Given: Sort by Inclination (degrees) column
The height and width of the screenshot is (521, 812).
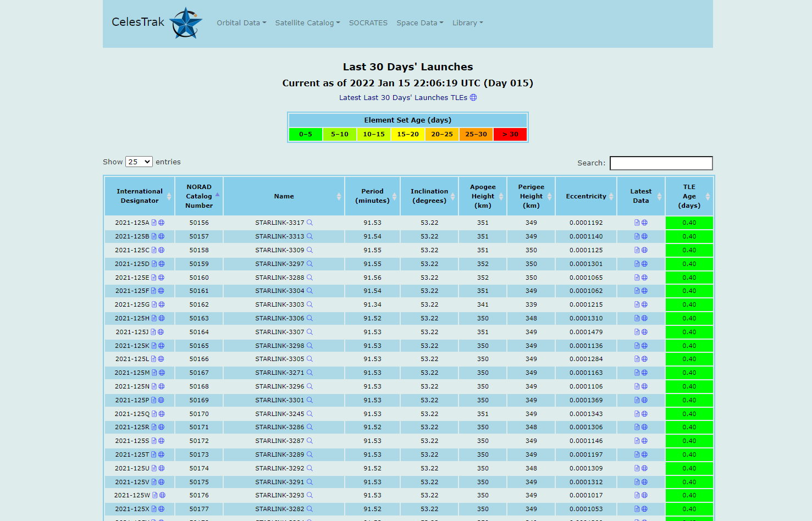Looking at the screenshot, I should (x=429, y=196).
